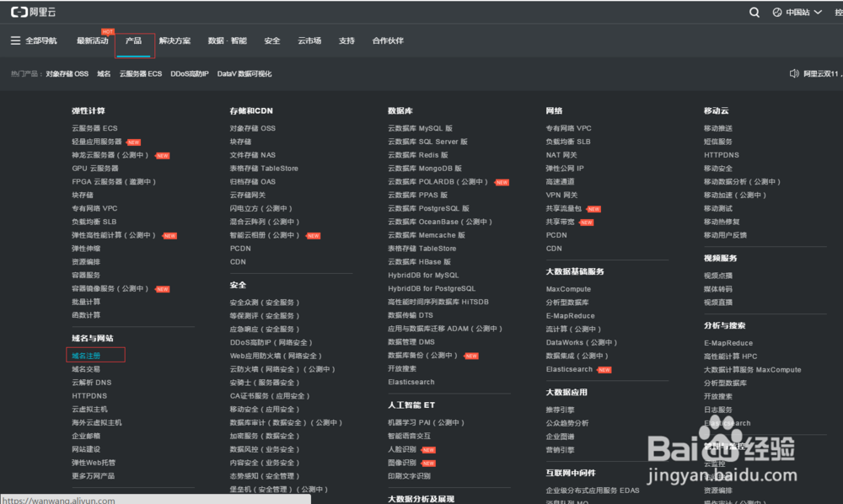This screenshot has width=843, height=504.
Task: Click the speaker announcement icon
Action: [x=794, y=73]
